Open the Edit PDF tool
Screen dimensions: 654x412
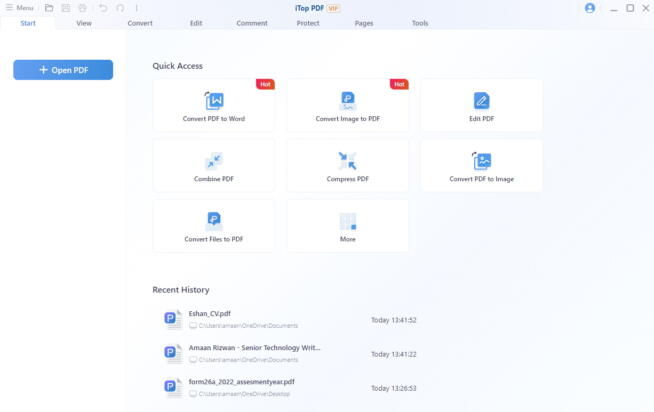[481, 106]
